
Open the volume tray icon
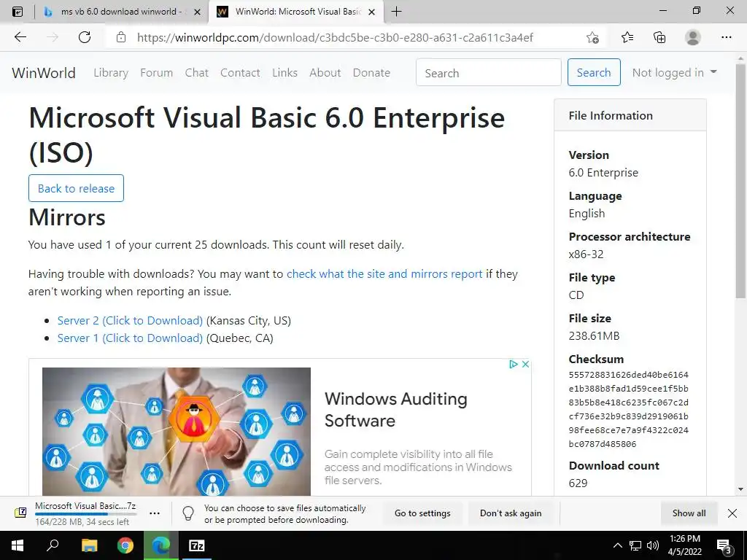653,545
